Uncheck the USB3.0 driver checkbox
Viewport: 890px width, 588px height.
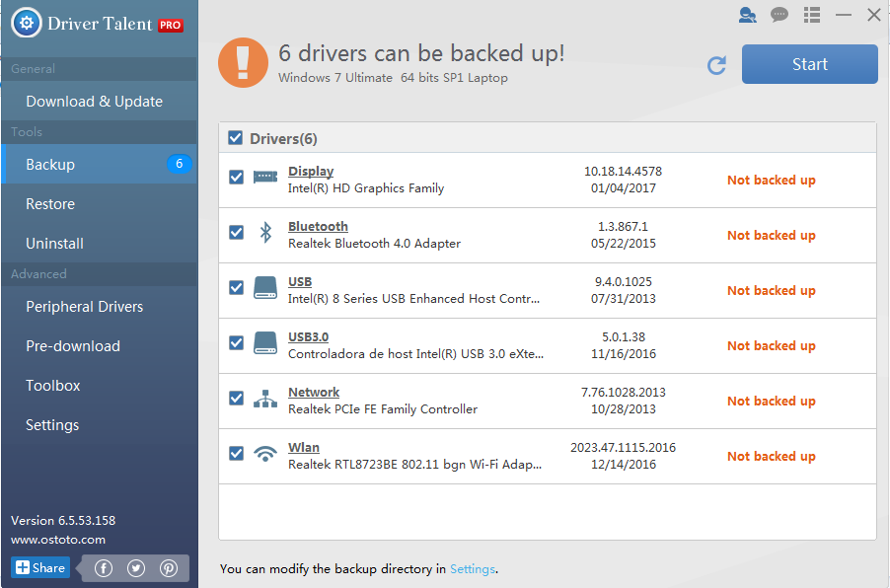click(x=236, y=342)
